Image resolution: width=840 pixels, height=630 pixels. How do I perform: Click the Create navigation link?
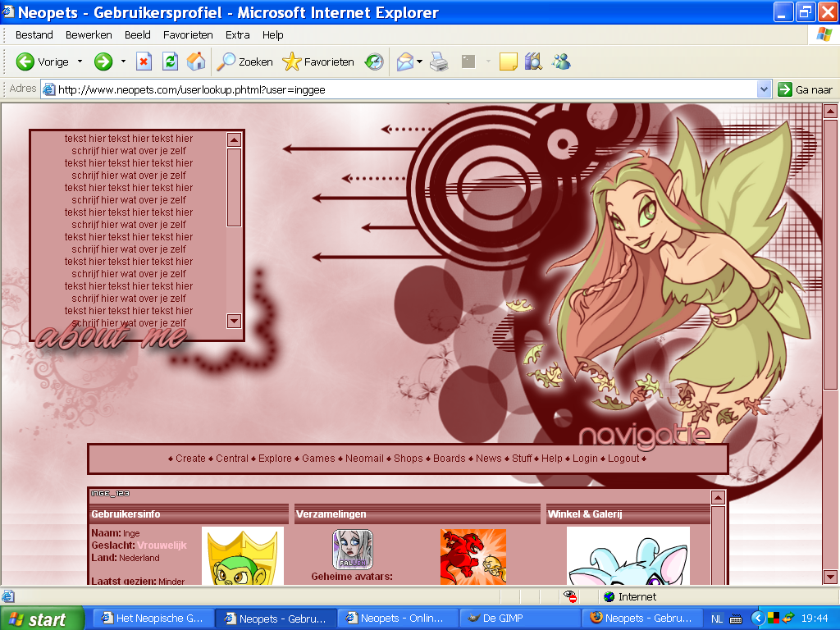(190, 458)
